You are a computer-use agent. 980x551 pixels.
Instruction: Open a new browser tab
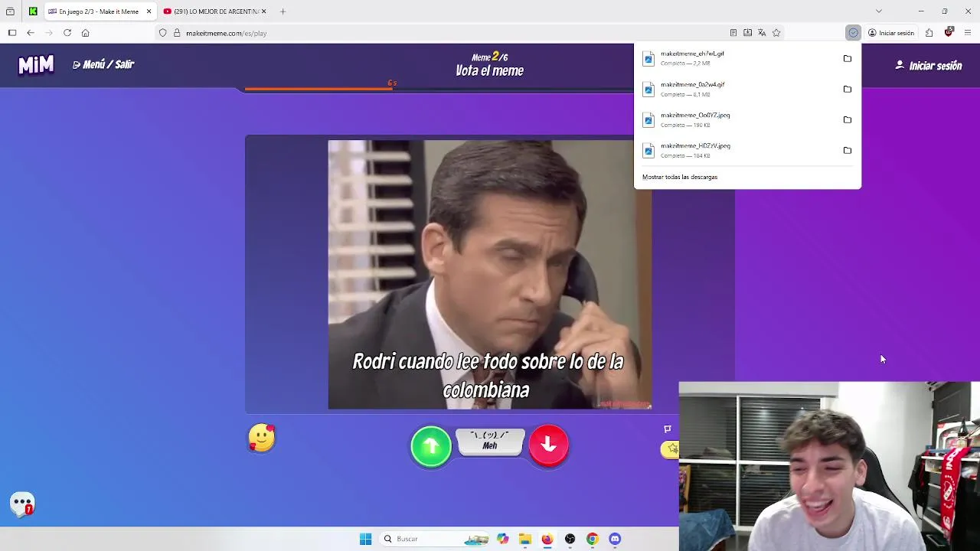[x=283, y=11]
